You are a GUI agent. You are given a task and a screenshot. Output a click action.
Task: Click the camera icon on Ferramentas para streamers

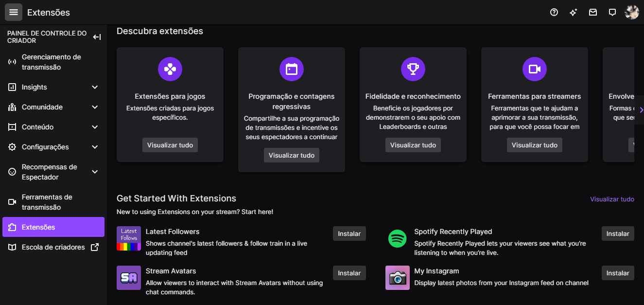coord(534,69)
